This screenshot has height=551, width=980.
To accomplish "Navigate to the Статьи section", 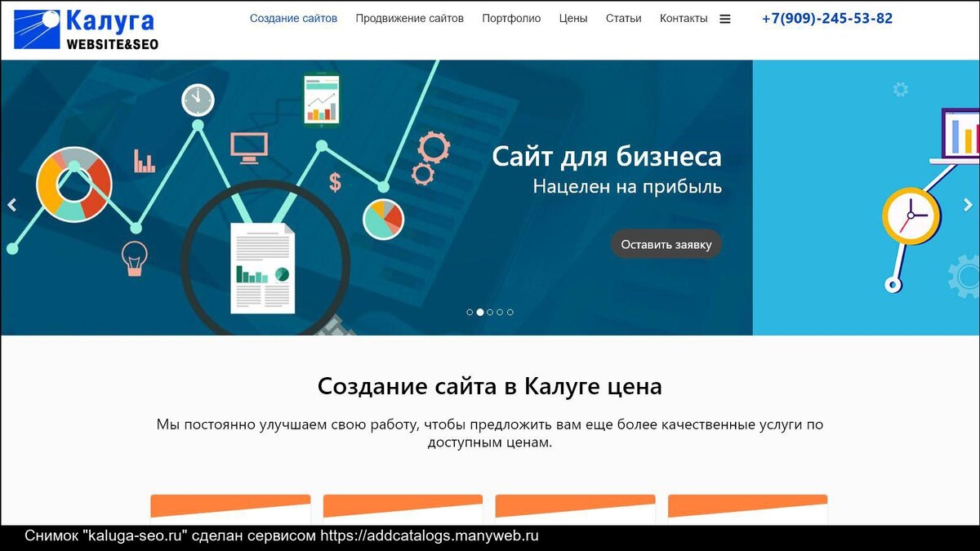I will click(x=623, y=17).
